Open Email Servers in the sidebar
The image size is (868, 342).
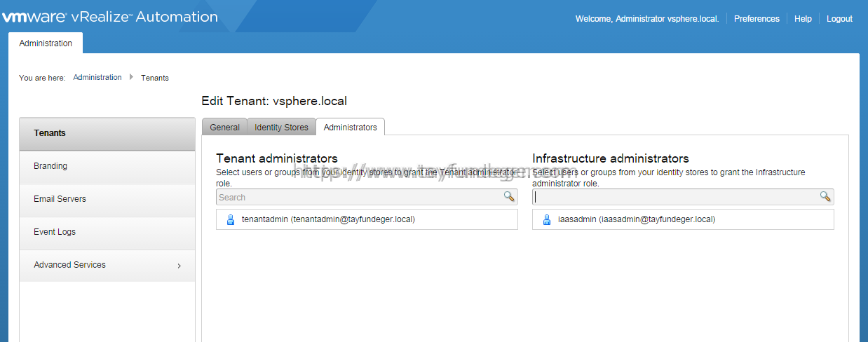click(107, 200)
